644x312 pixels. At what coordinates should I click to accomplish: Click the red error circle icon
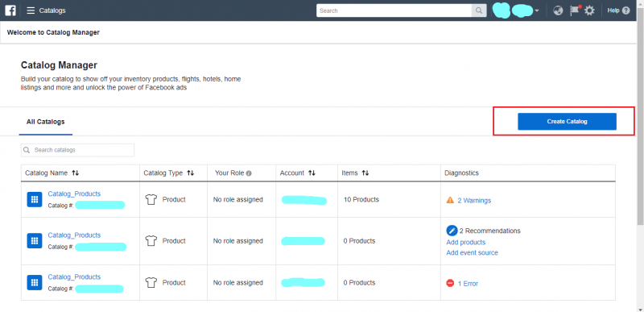(x=450, y=283)
